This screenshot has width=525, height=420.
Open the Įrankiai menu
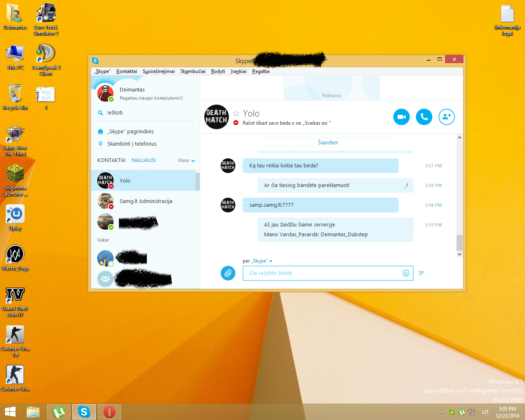pyautogui.click(x=239, y=71)
